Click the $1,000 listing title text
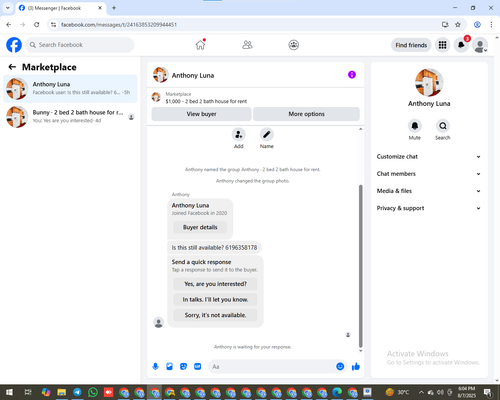Screen dimensions: 500x400 206,101
